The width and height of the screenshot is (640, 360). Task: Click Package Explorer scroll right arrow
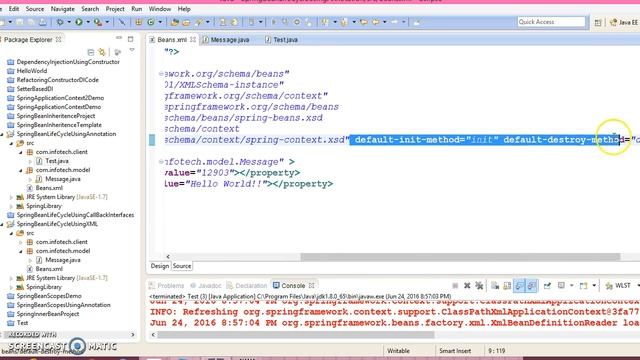pyautogui.click(x=133, y=335)
